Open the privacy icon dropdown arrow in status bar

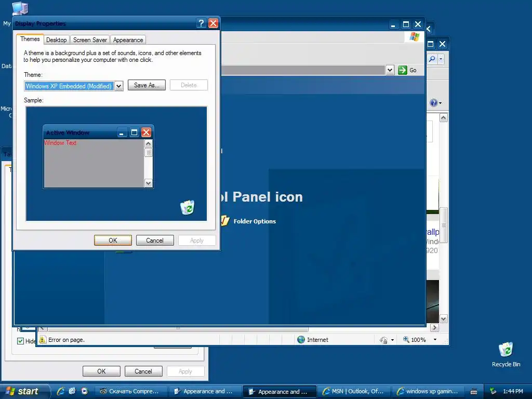(393, 340)
